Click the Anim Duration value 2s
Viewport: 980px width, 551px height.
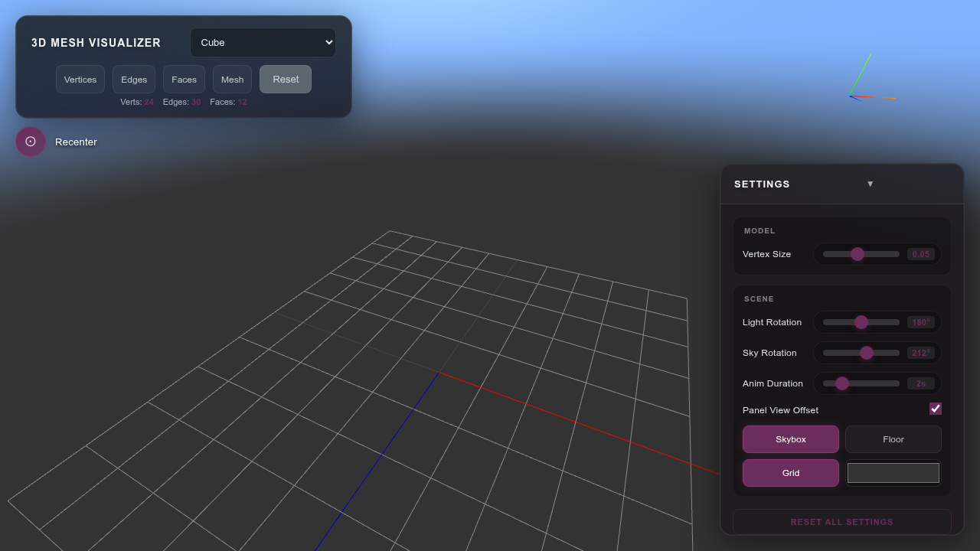point(921,383)
